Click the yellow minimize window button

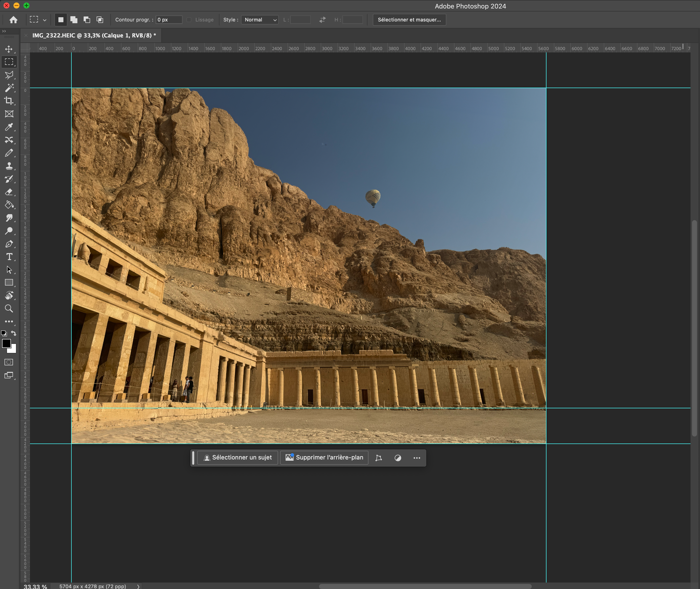16,5
